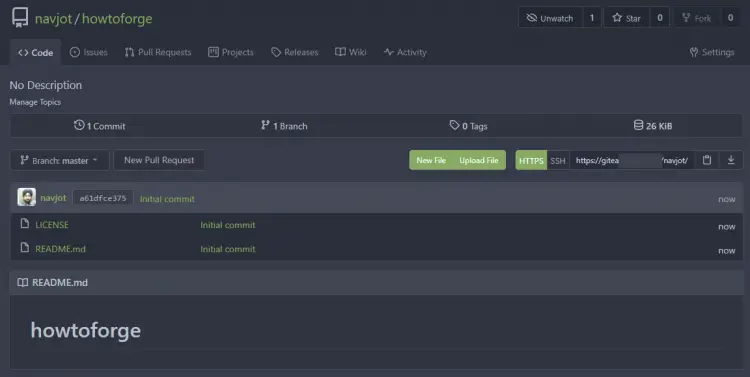Click the file icon beside LICENSE
Screen dimensions: 750x377
[25, 223]
